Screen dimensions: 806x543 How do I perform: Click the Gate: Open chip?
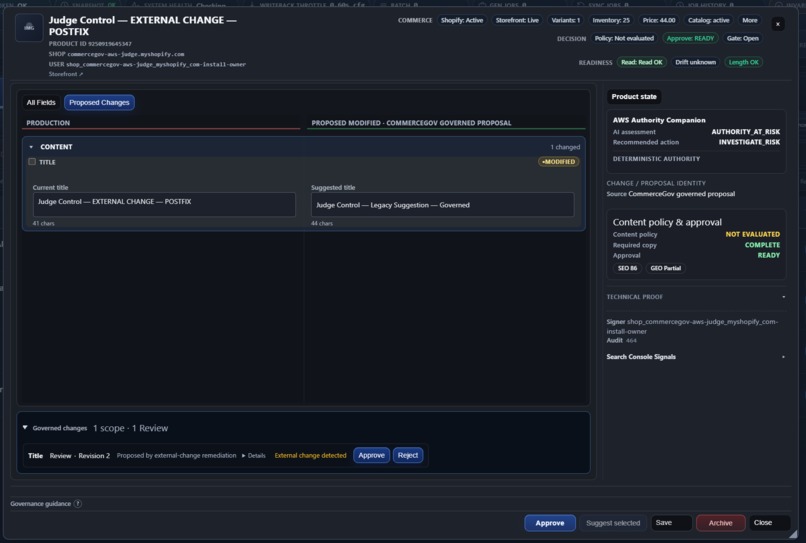[742, 39]
